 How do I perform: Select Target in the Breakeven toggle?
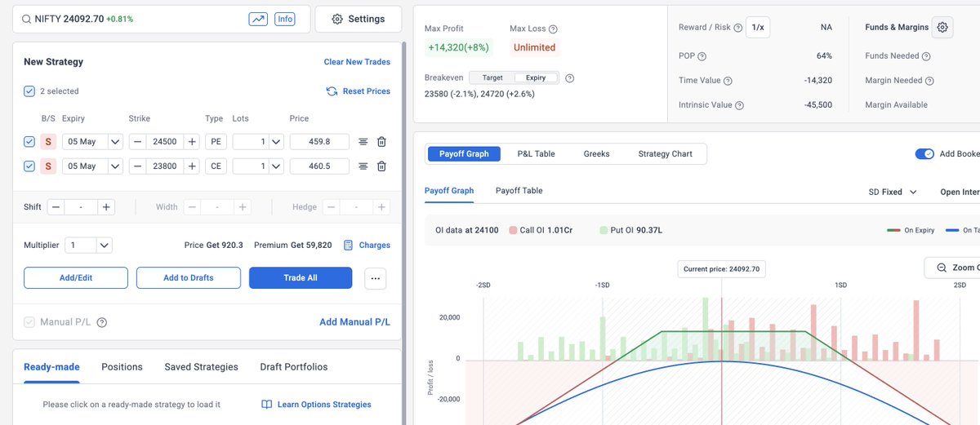(492, 77)
